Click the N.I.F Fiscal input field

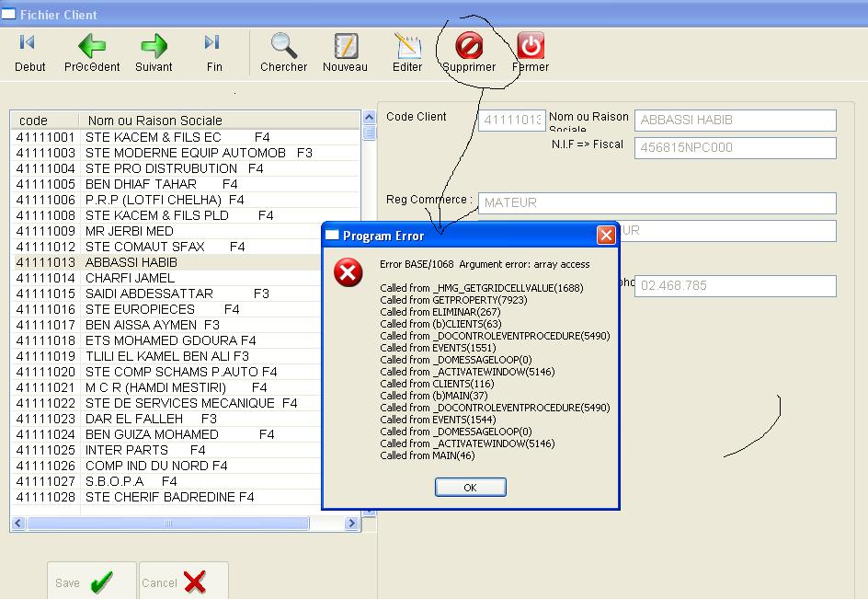click(x=735, y=148)
